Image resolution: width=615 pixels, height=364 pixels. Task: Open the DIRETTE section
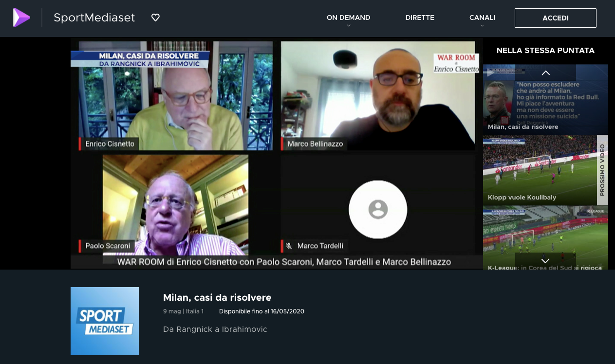[x=420, y=18]
